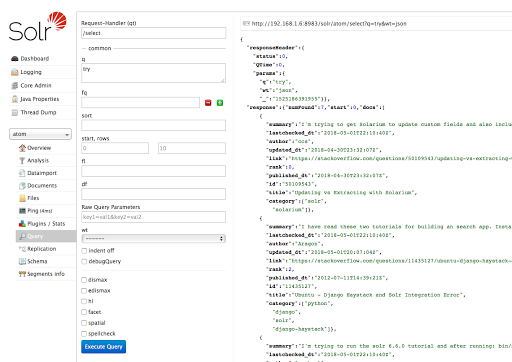This screenshot has width=512, height=362.
Task: Click the Java Properties icon
Action: point(15,99)
